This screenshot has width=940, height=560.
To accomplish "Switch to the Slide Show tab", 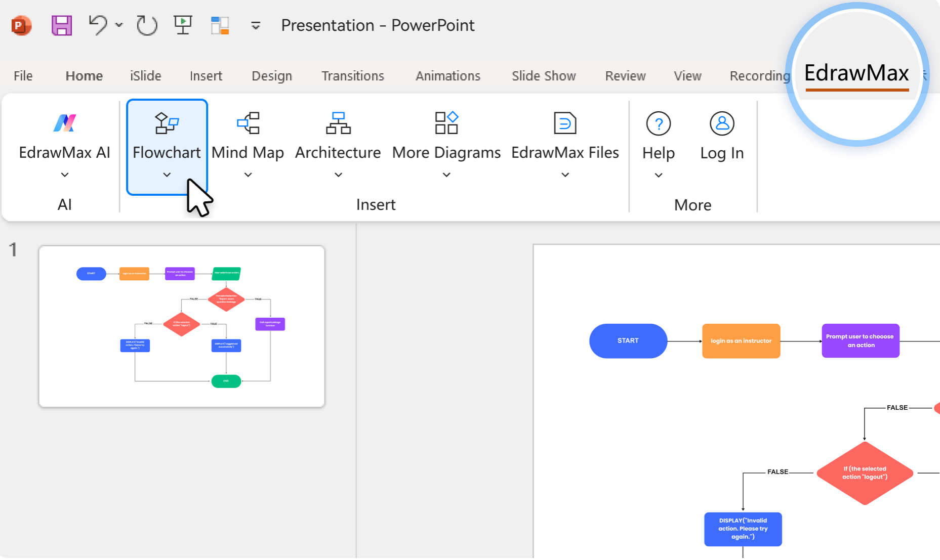I will [543, 76].
